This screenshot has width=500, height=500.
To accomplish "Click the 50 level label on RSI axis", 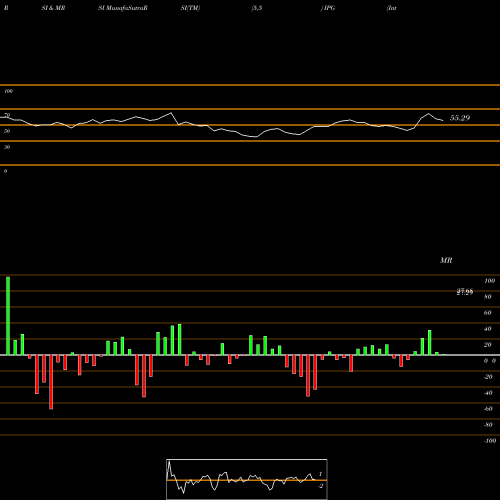I will (x=7, y=131).
